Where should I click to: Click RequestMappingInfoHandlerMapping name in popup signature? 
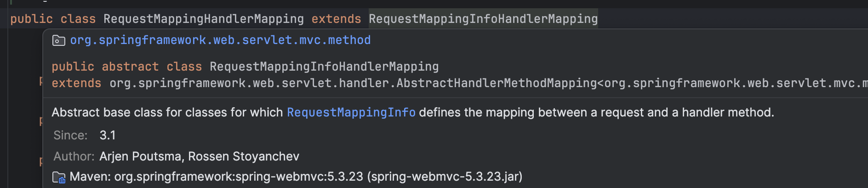pos(324,66)
